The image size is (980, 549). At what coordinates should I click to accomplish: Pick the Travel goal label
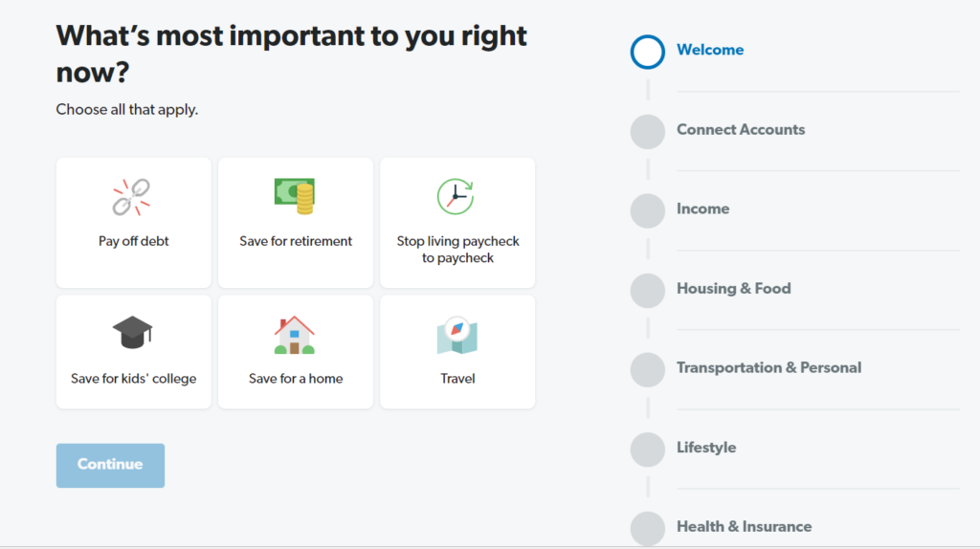click(x=457, y=379)
